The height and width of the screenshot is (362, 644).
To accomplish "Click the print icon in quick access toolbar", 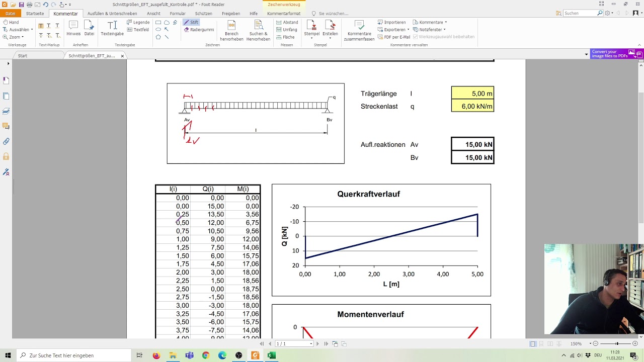I will [30, 5].
